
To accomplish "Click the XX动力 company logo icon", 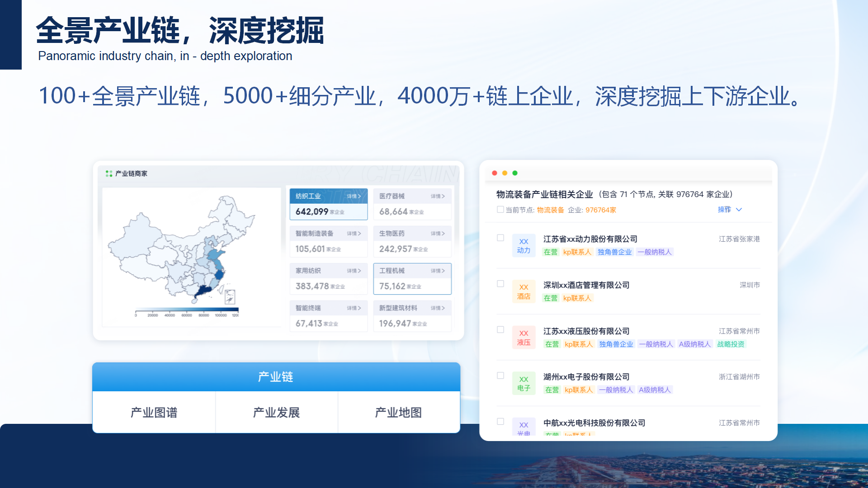I will (524, 246).
